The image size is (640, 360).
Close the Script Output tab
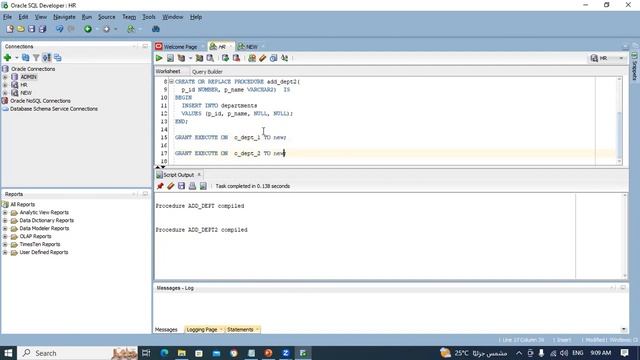(199, 175)
